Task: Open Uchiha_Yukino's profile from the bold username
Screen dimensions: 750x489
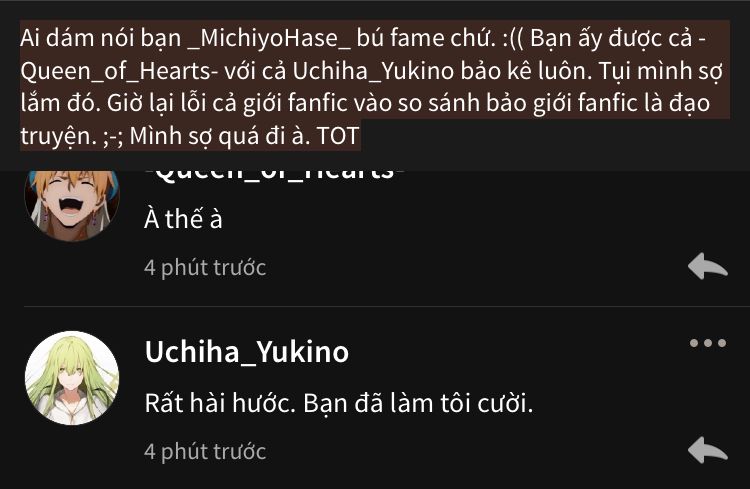Action: 247,352
